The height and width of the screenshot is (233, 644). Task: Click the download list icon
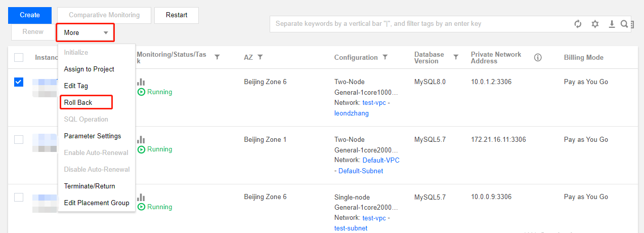(x=612, y=24)
